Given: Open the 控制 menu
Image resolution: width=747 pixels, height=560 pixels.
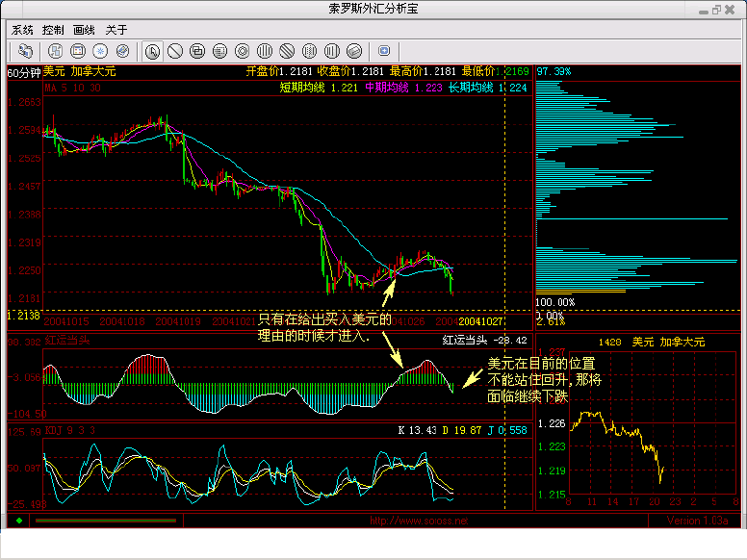Looking at the screenshot, I should (x=53, y=30).
